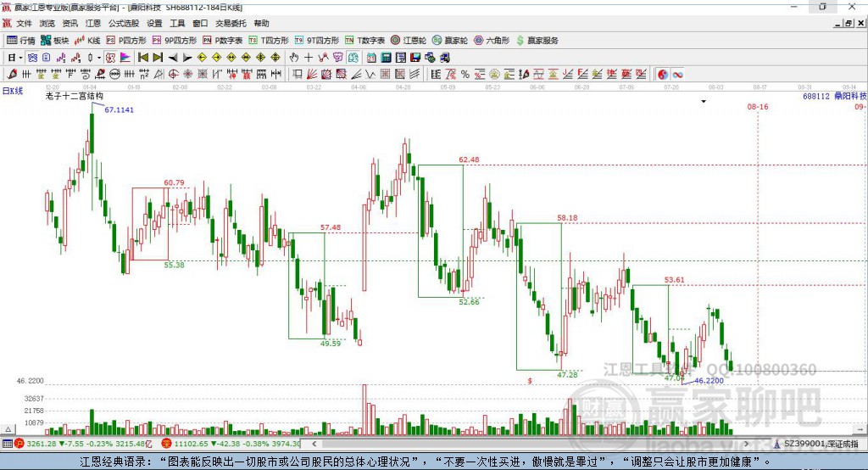
Task: Click the infinity loop icon
Action: 677,75
